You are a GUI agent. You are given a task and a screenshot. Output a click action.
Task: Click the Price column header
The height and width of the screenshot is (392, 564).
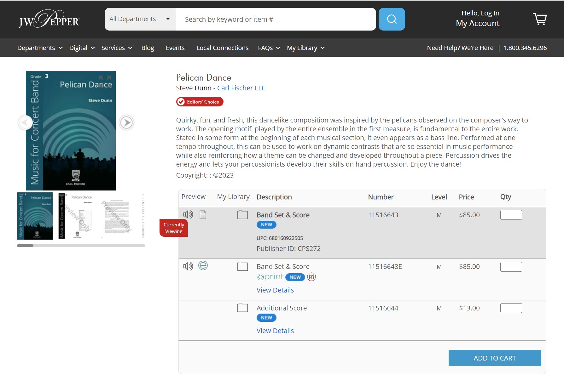pyautogui.click(x=466, y=197)
